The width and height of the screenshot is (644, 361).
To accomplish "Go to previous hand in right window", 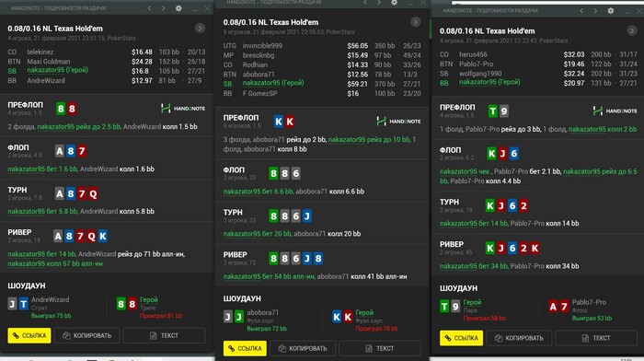I will pos(581,11).
